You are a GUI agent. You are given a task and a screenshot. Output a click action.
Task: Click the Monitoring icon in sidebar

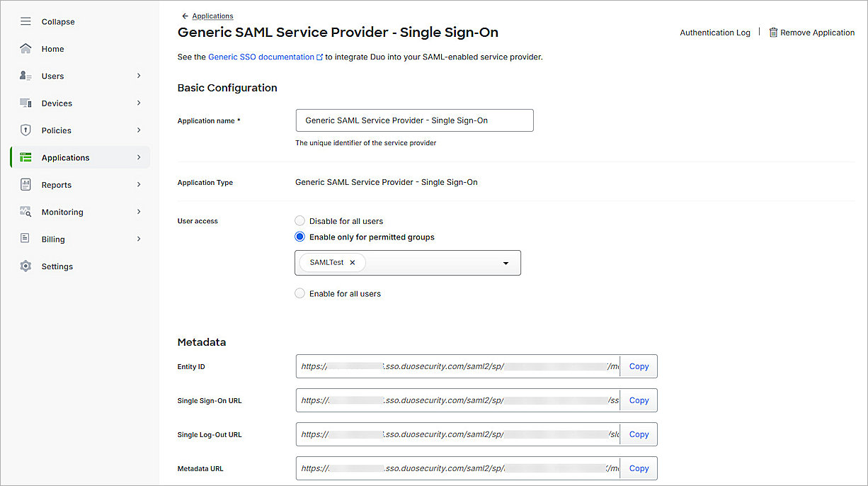click(25, 212)
